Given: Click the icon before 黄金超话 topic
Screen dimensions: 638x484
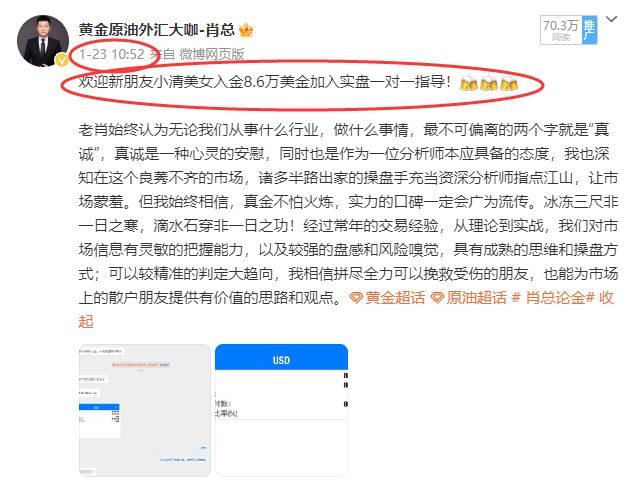Looking at the screenshot, I should pyautogui.click(x=357, y=298).
